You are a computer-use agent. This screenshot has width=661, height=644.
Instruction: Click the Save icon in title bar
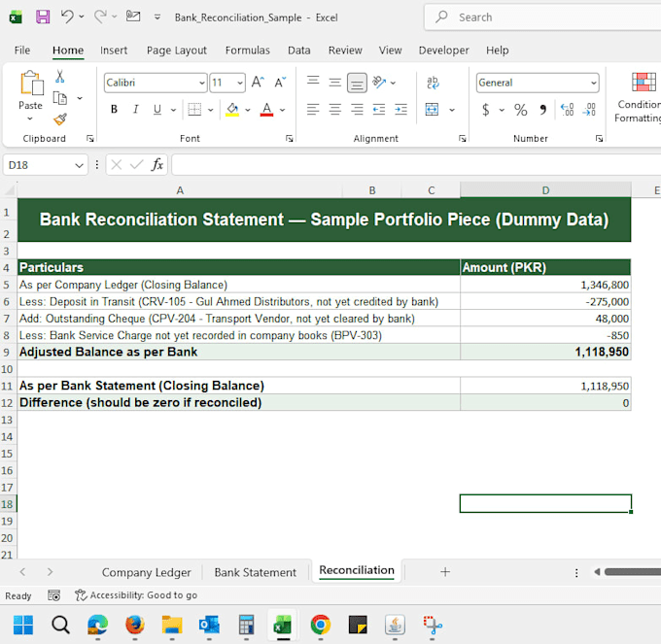43,17
